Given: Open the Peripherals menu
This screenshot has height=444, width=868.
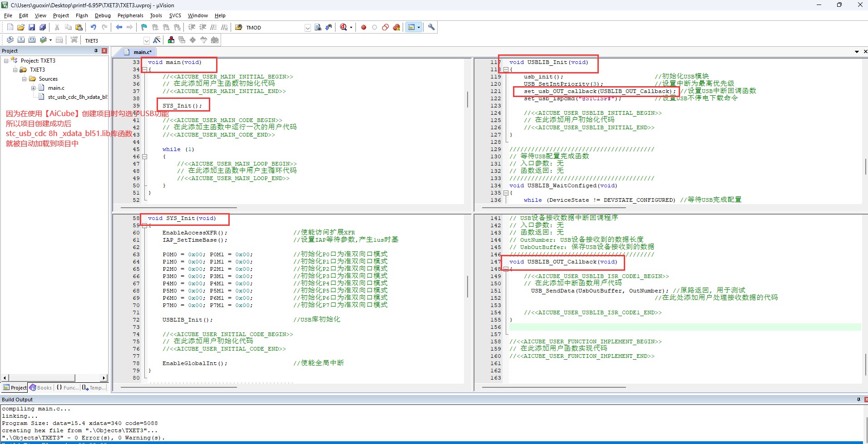Looking at the screenshot, I should (130, 15).
